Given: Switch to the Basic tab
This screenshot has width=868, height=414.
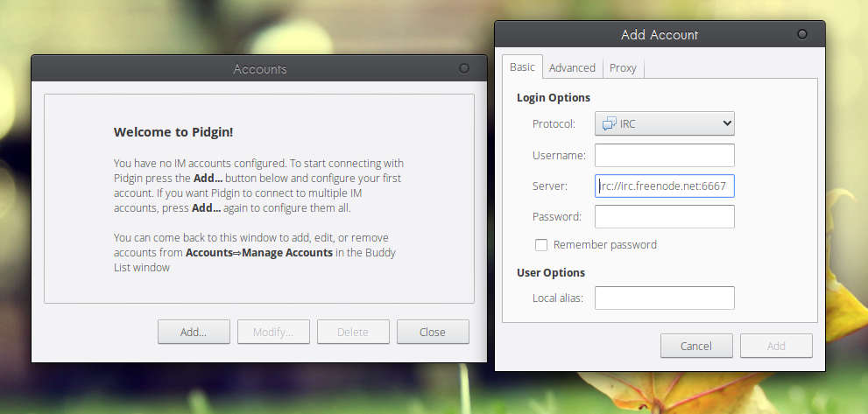Looking at the screenshot, I should coord(522,67).
